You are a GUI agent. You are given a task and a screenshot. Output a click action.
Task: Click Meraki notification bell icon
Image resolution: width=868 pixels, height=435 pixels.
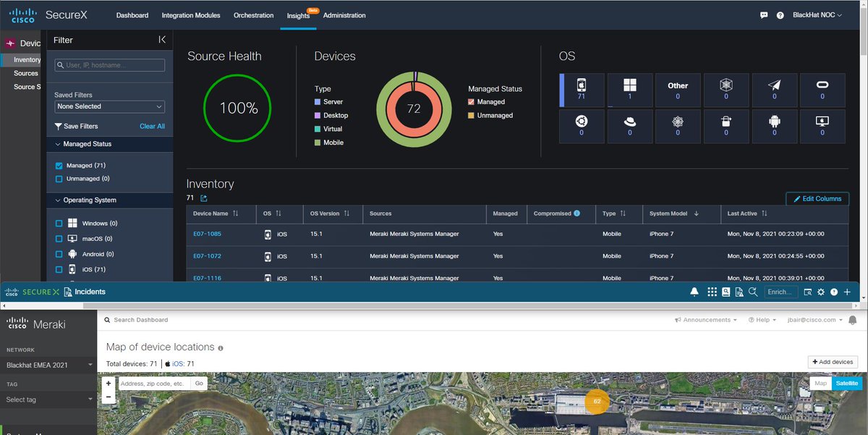point(853,320)
